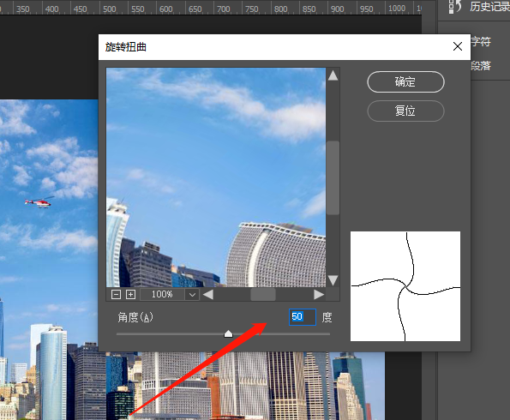This screenshot has width=510, height=420.
Task: Zoom in the twirl preview with plus icon
Action: [130, 295]
